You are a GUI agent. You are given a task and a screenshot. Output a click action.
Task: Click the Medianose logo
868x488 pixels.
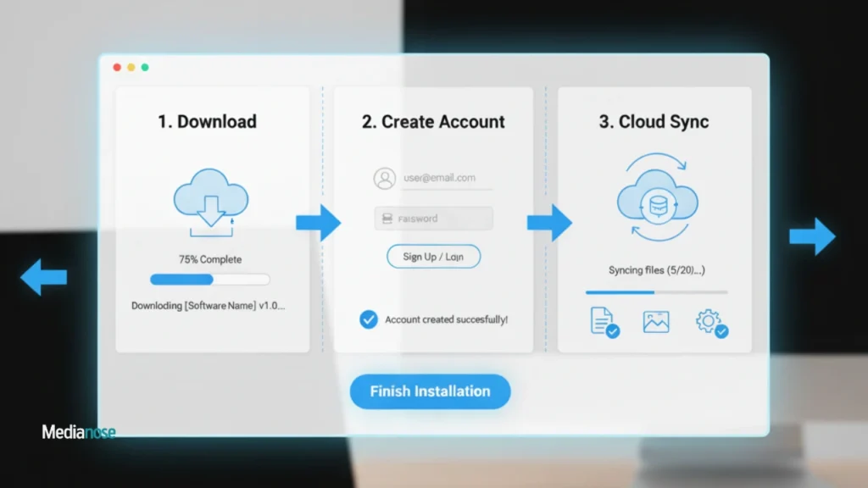[x=78, y=432]
